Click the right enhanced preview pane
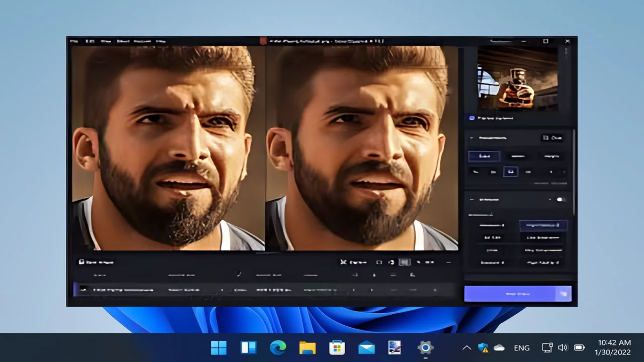The width and height of the screenshot is (644, 362). (362, 148)
